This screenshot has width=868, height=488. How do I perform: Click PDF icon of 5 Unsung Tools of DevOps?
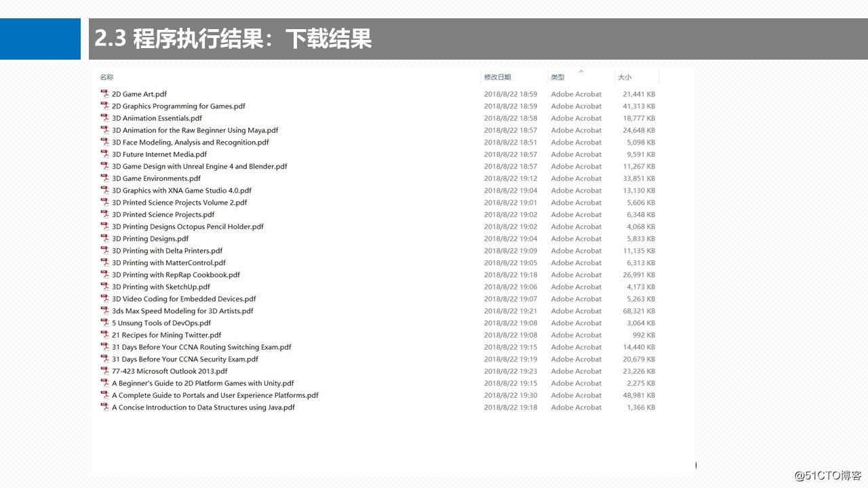[105, 323]
